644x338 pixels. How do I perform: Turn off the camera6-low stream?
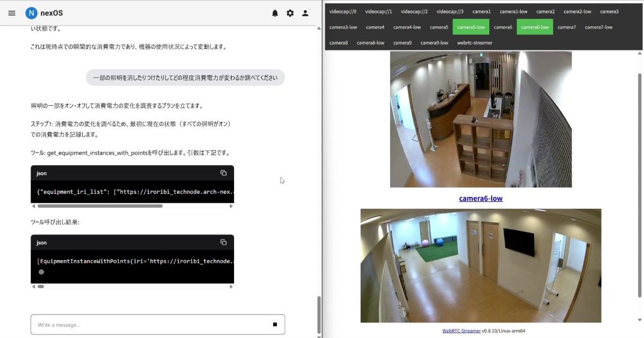click(535, 27)
